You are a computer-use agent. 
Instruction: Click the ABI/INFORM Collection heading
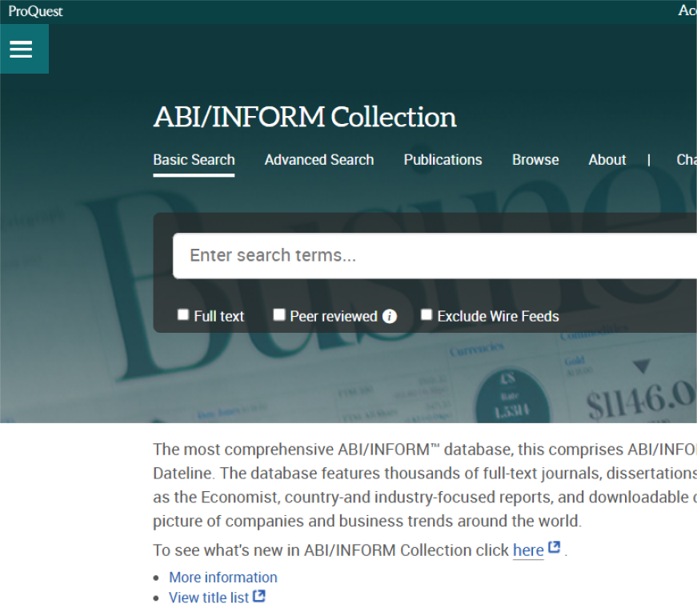click(305, 117)
